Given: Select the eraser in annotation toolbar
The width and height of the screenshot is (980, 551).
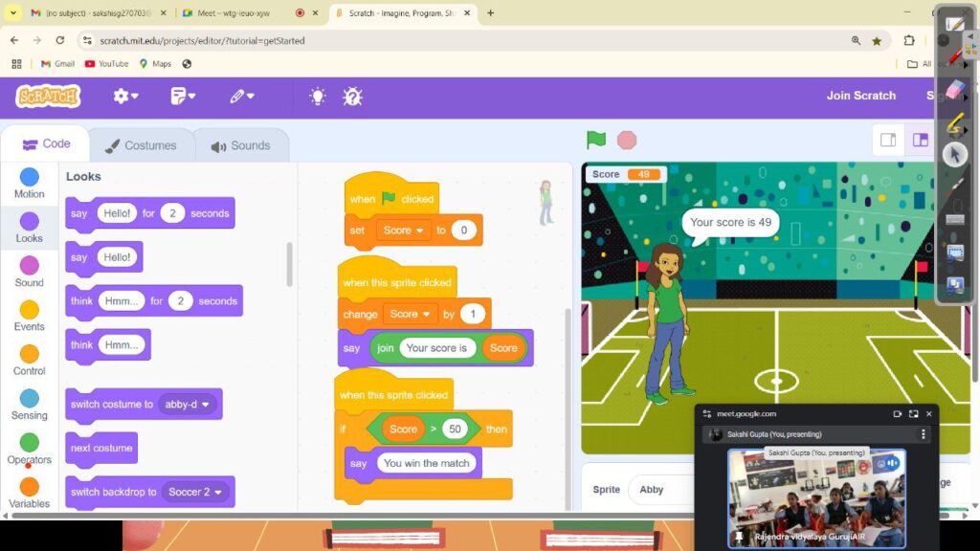Looking at the screenshot, I should pos(954,89).
